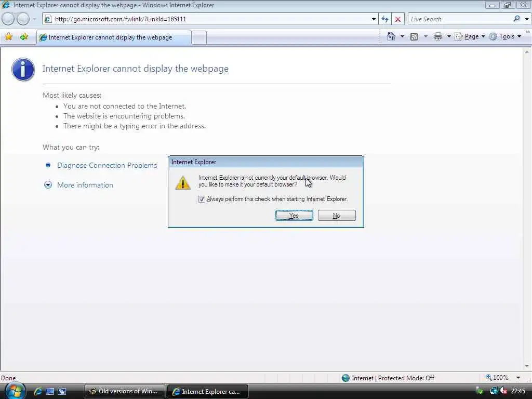
Task: Click the warning icon in the dialog
Action: [183, 182]
